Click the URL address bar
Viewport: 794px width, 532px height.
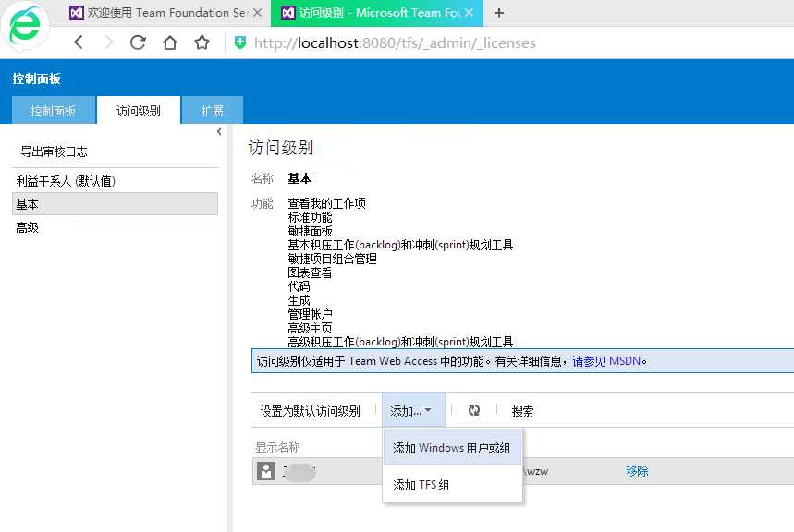pos(395,43)
